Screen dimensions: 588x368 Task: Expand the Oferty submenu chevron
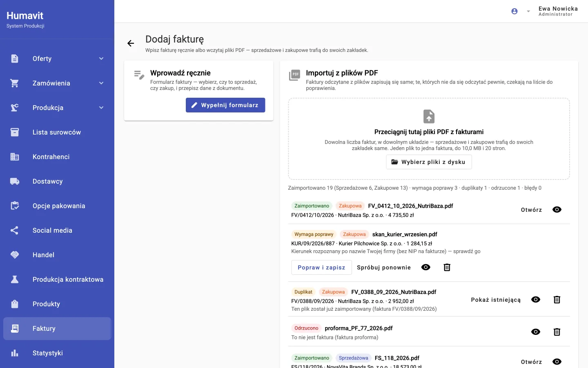tap(101, 58)
